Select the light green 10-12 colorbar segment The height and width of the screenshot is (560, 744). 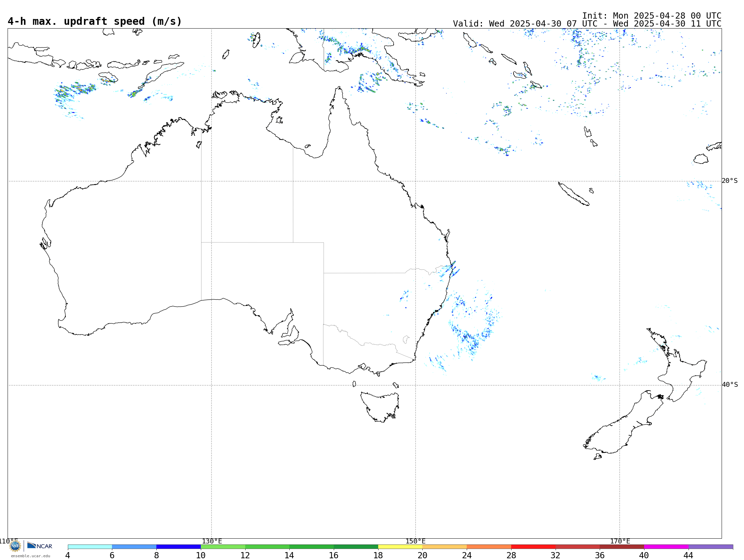coord(223,547)
